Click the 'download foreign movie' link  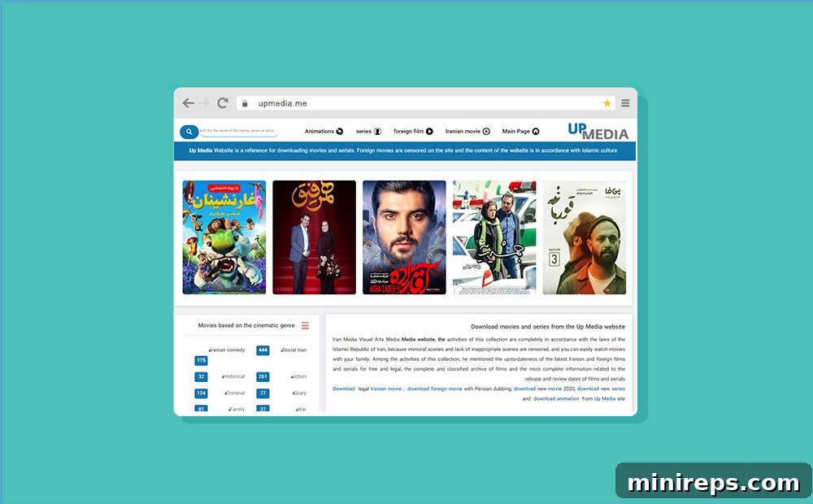434,389
